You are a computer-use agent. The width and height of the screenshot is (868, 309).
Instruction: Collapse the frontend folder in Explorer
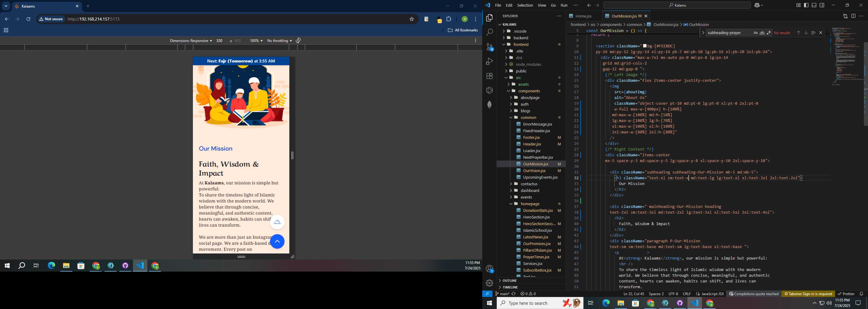coord(531,45)
